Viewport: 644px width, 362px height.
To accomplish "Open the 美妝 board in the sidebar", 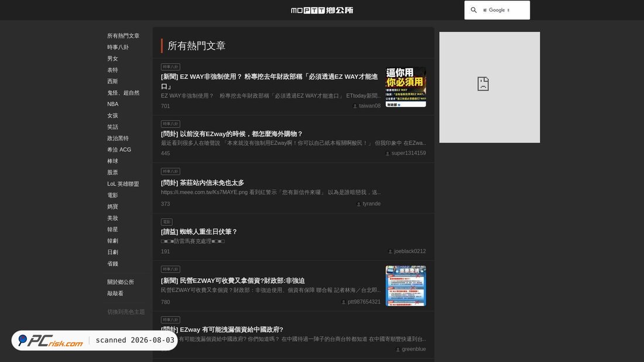I will pyautogui.click(x=112, y=218).
